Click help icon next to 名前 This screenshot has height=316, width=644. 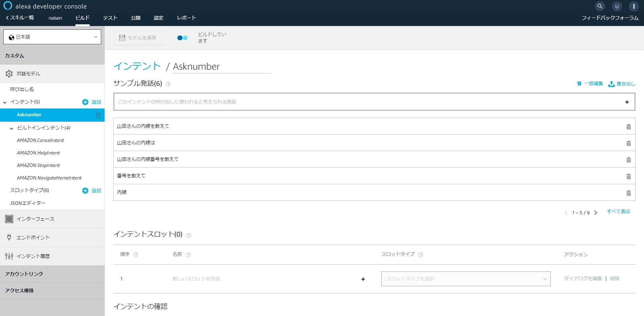[188, 255]
